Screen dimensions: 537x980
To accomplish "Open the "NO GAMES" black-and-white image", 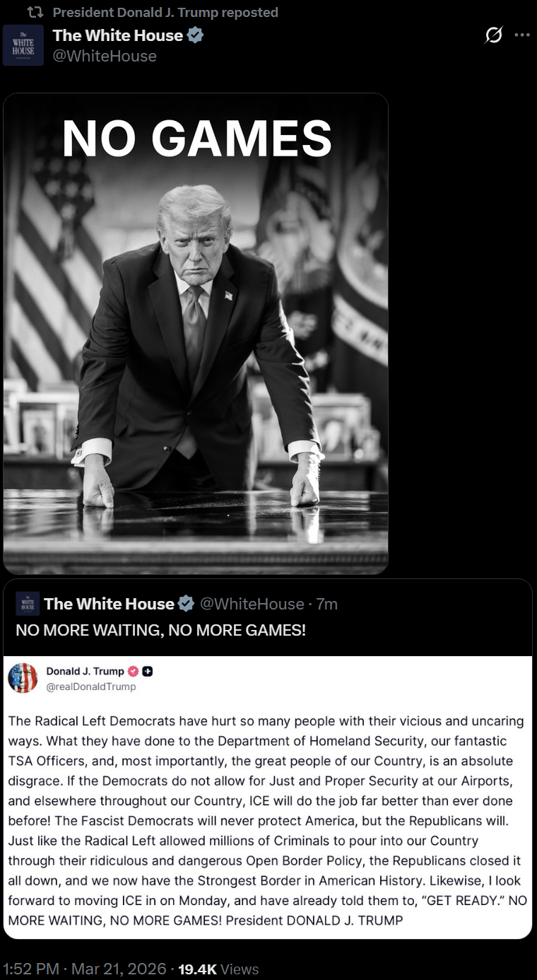I will (196, 332).
